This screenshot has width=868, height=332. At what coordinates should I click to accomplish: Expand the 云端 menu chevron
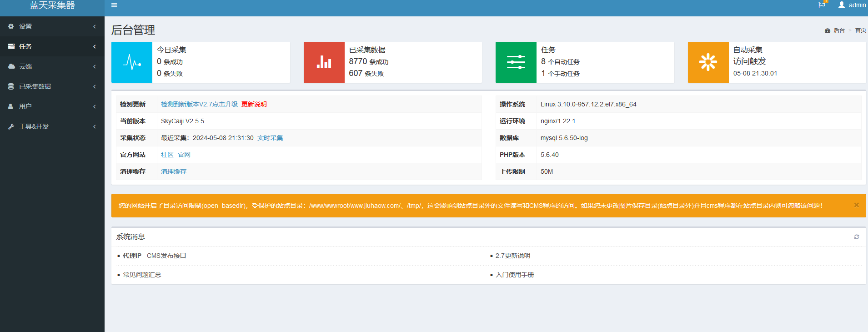[95, 66]
